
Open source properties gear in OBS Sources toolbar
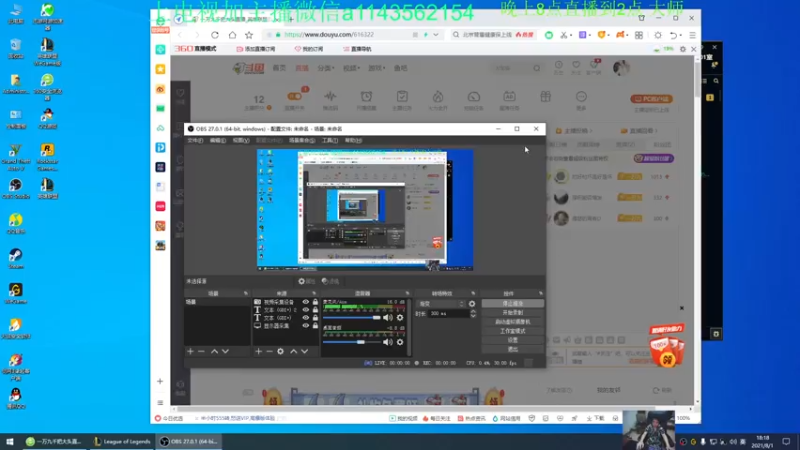coord(281,352)
